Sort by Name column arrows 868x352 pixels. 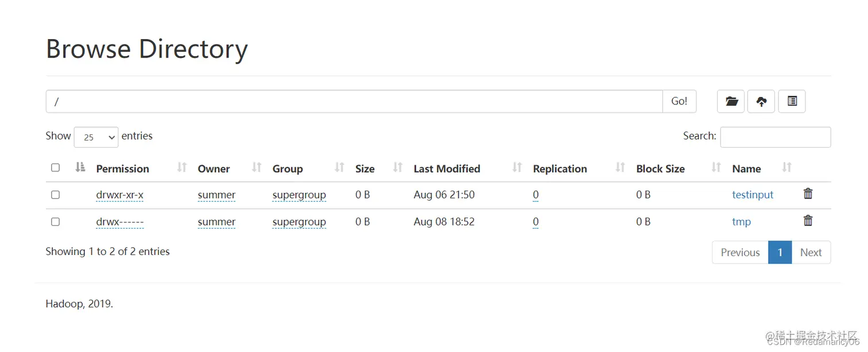(787, 167)
